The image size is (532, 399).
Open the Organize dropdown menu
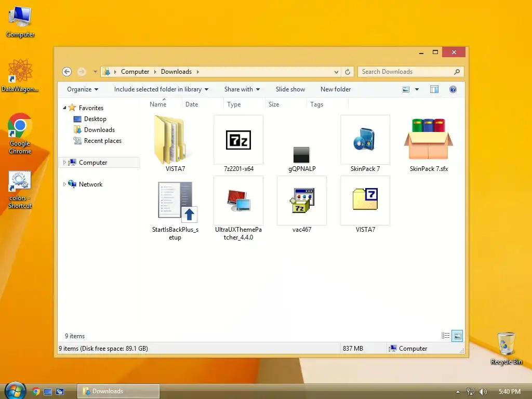coord(83,89)
